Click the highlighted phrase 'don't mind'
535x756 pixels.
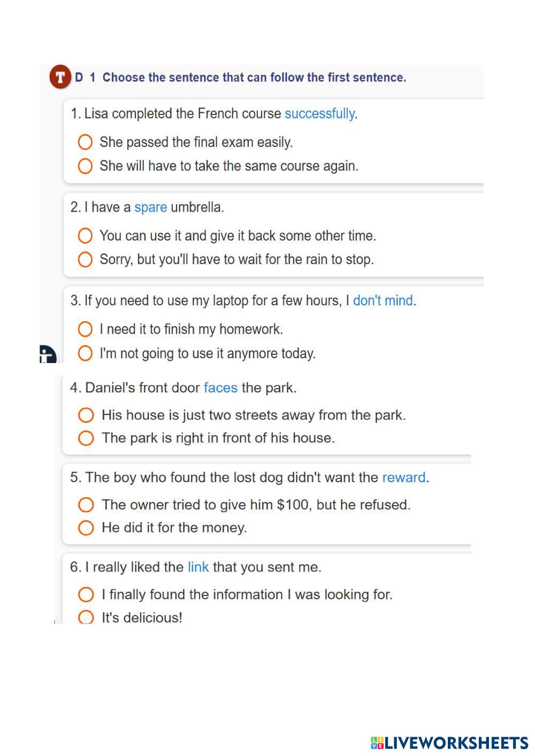383,300
